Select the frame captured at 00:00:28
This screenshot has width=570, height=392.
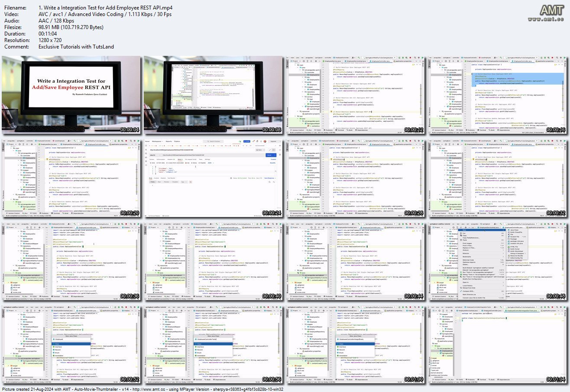(x=356, y=178)
